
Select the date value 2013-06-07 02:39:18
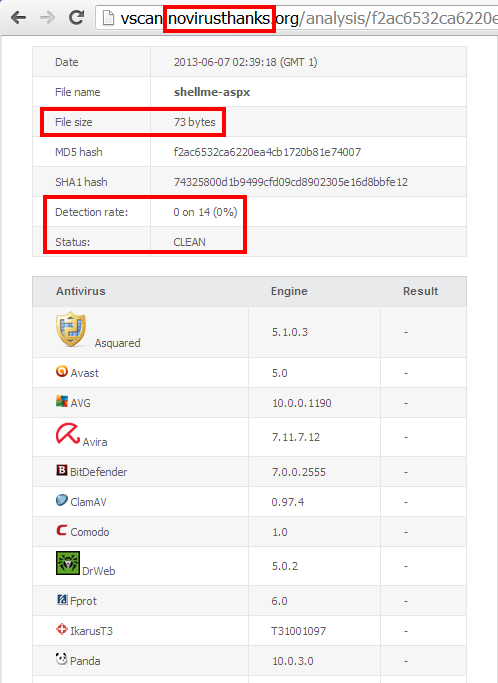tap(225, 62)
